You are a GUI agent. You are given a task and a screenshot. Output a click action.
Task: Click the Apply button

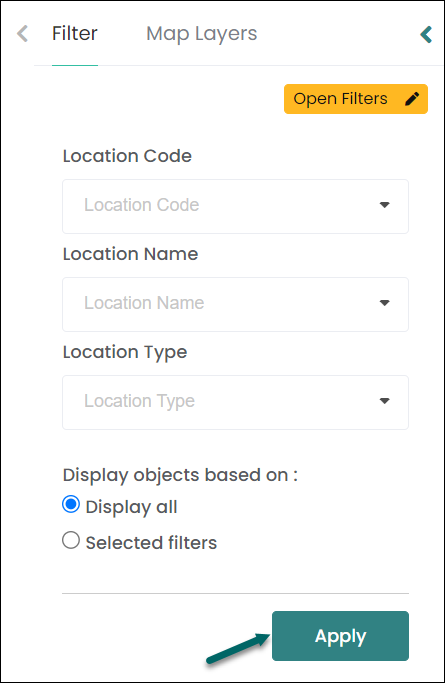point(340,636)
